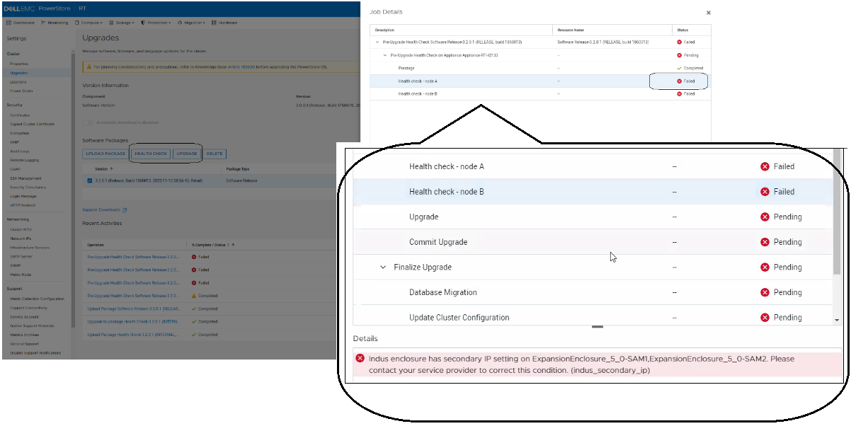
Task: Click the UPLOAD PACKAGE button
Action: tap(105, 154)
